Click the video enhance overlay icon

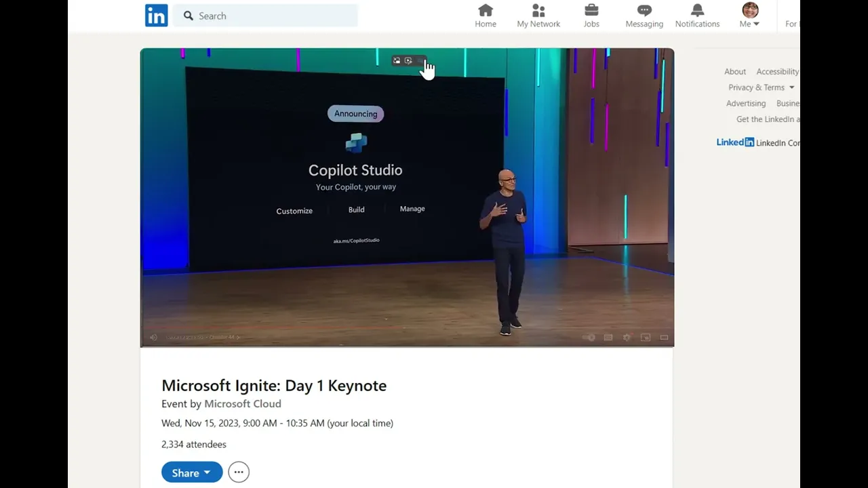click(408, 60)
